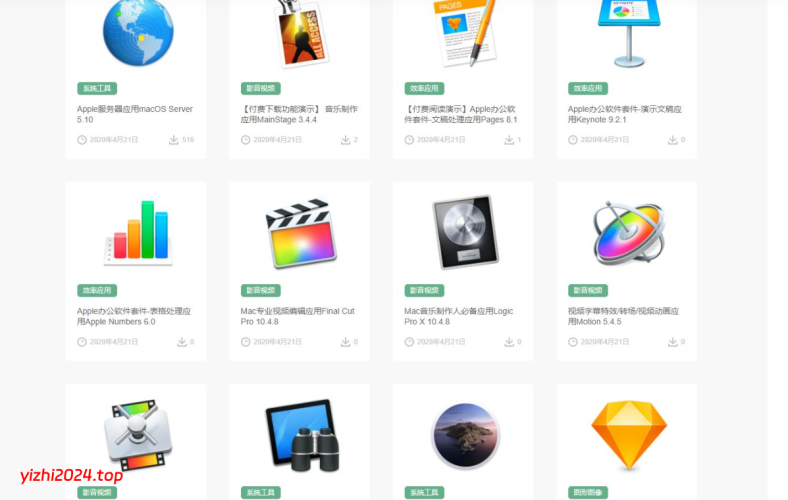Screen dimensions: 788x500
Task: Open 音乐制作应用MainStage 3.4.4 title link
Action: (x=299, y=114)
